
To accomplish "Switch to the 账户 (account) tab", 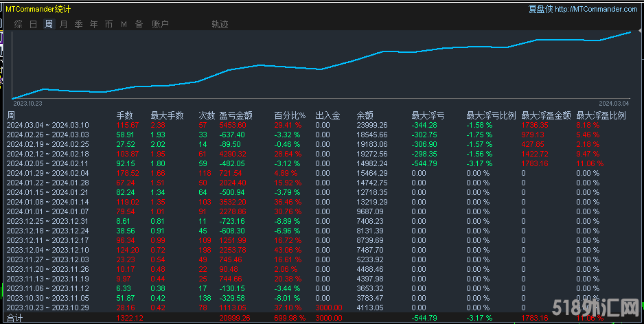I will pyautogui.click(x=160, y=24).
